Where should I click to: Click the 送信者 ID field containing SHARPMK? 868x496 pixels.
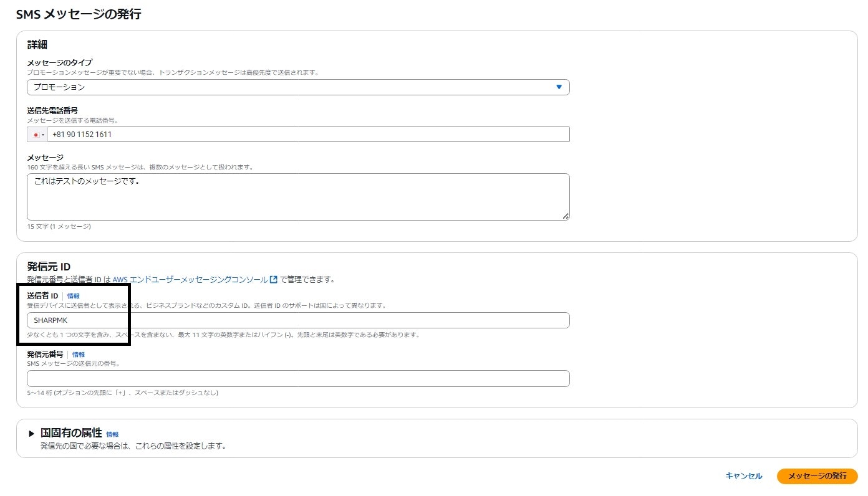[x=298, y=320]
